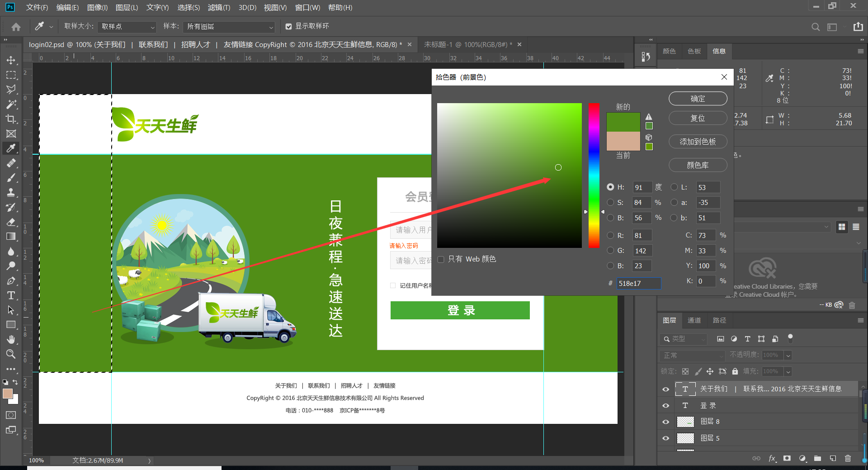
Task: Open the 文件(F) menu
Action: 37,7
